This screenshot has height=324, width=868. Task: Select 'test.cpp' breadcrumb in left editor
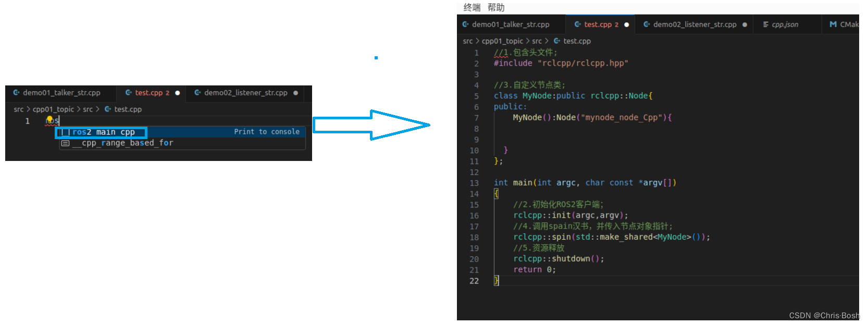(128, 109)
